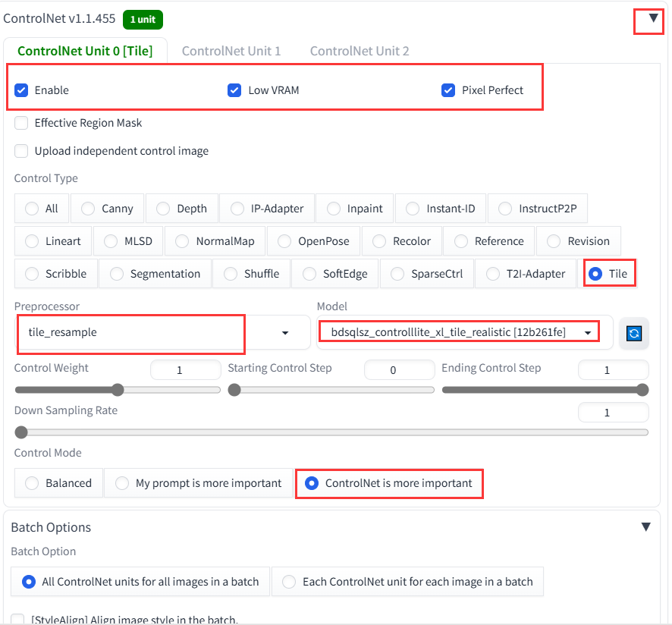
Task: Select All control type
Action: coord(42,209)
